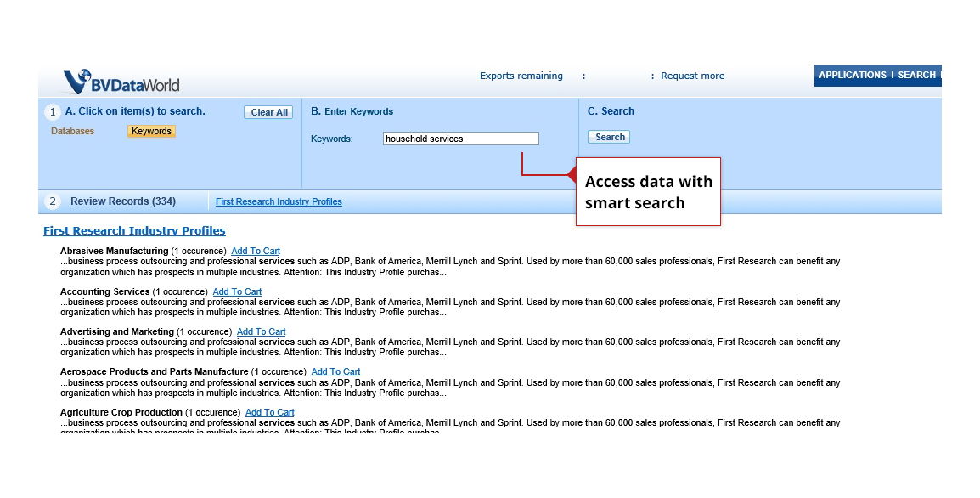The height and width of the screenshot is (498, 980).
Task: Select the Abrasives Manufacturing result title
Action: [115, 251]
